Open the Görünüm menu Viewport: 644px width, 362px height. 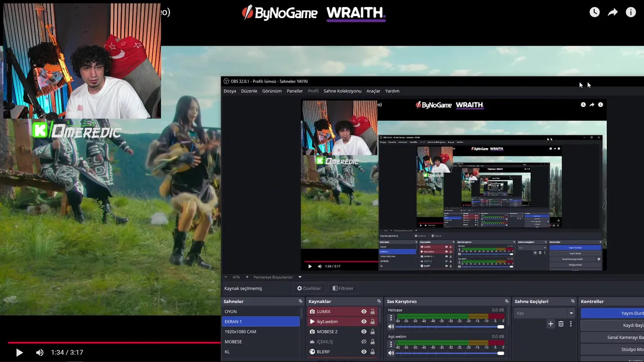click(x=272, y=91)
